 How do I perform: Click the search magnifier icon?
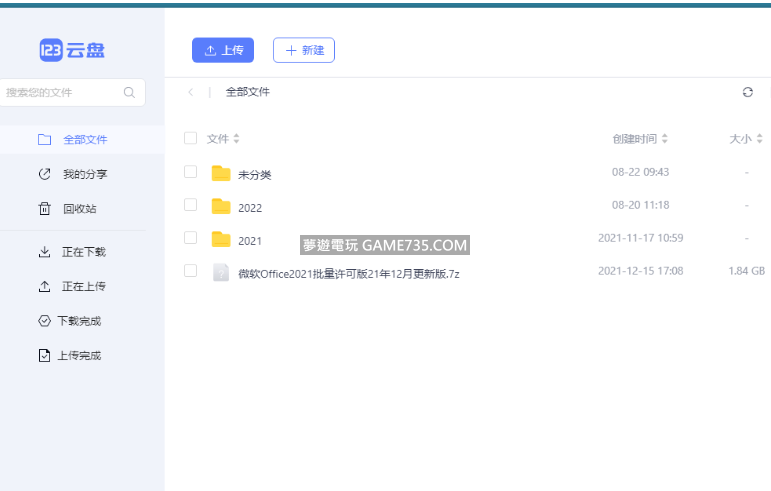129,93
